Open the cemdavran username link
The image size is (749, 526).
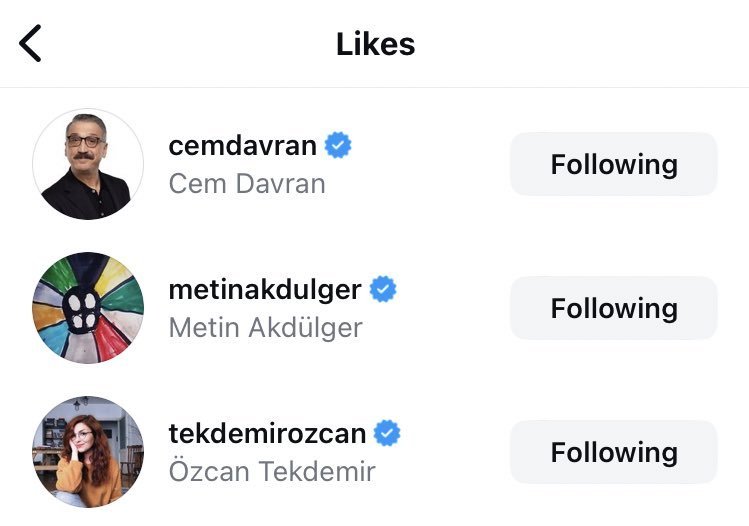(242, 146)
